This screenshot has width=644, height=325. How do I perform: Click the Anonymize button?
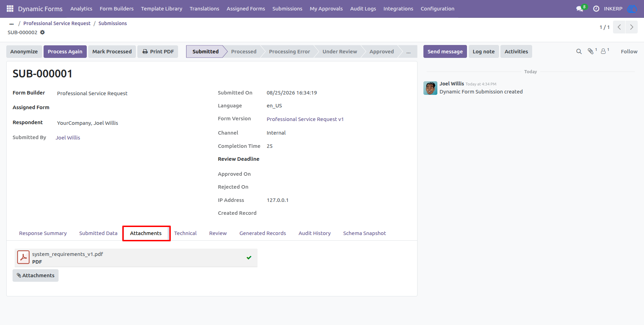coord(24,52)
